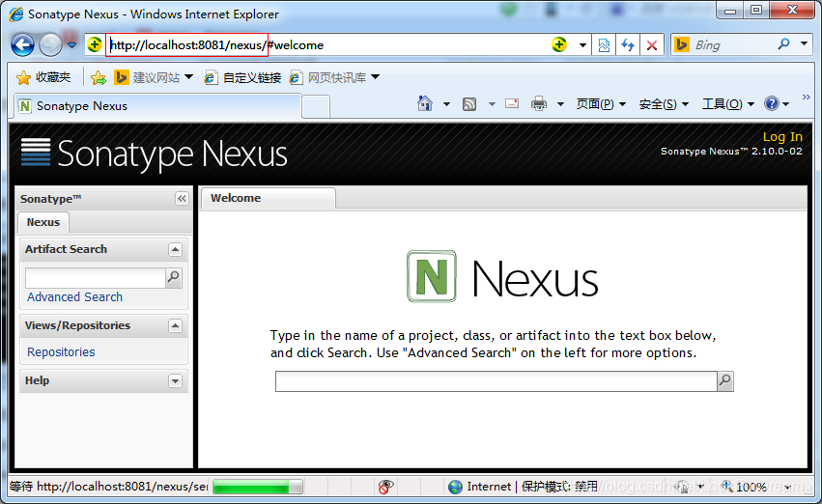This screenshot has height=504, width=822.
Task: Click the Bing search magnifier icon
Action: [x=783, y=44]
